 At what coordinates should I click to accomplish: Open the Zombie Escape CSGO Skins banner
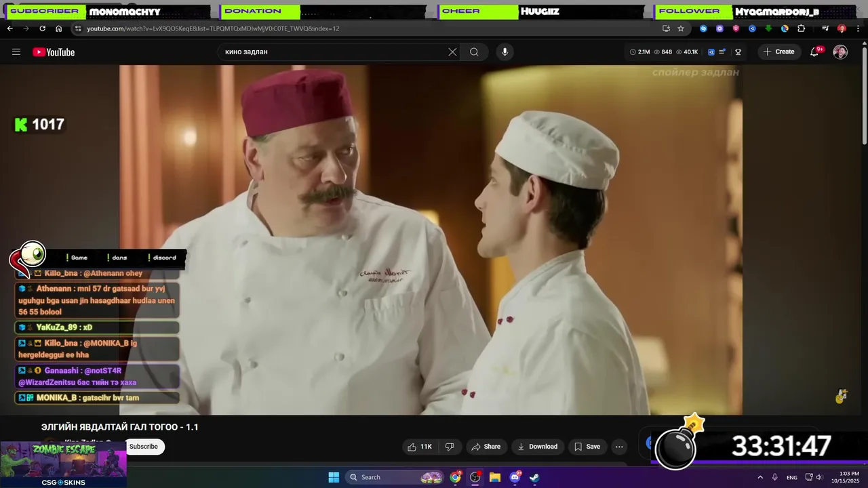point(63,464)
